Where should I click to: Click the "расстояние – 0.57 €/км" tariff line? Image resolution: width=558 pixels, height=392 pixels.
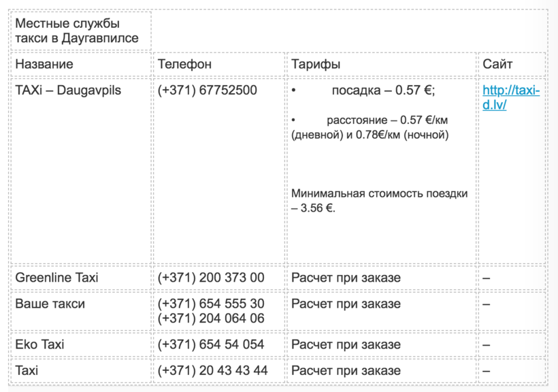click(387, 120)
